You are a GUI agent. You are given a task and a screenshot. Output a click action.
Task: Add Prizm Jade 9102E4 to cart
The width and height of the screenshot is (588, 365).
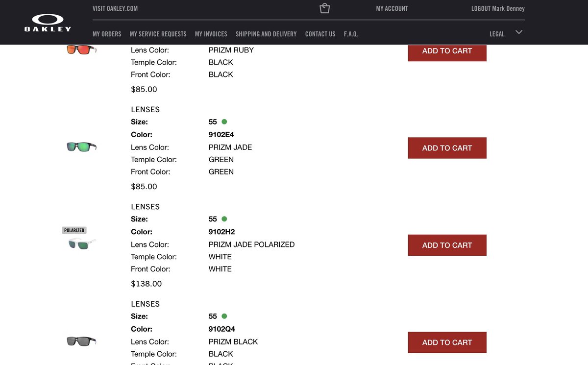[x=447, y=148]
